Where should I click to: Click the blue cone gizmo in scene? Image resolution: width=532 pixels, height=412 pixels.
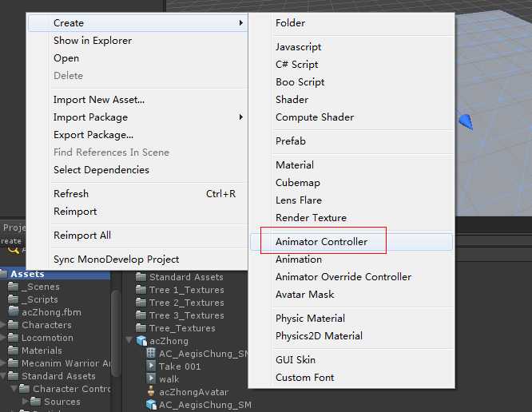click(466, 121)
